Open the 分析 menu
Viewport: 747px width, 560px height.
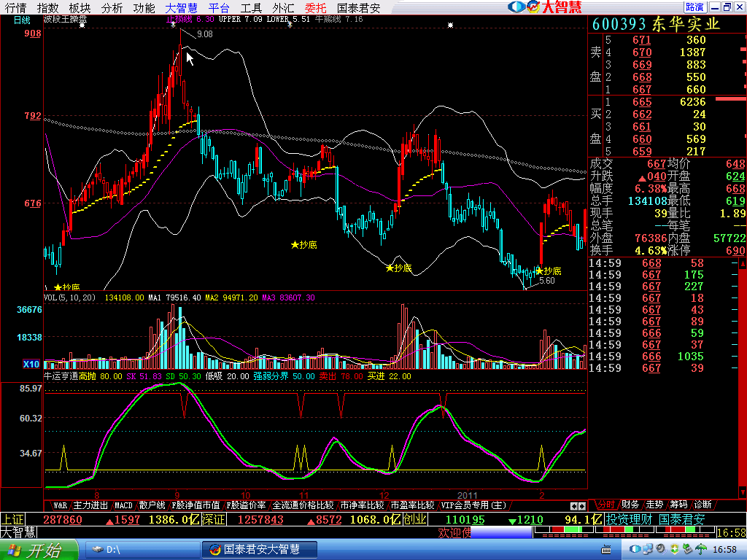click(x=112, y=7)
